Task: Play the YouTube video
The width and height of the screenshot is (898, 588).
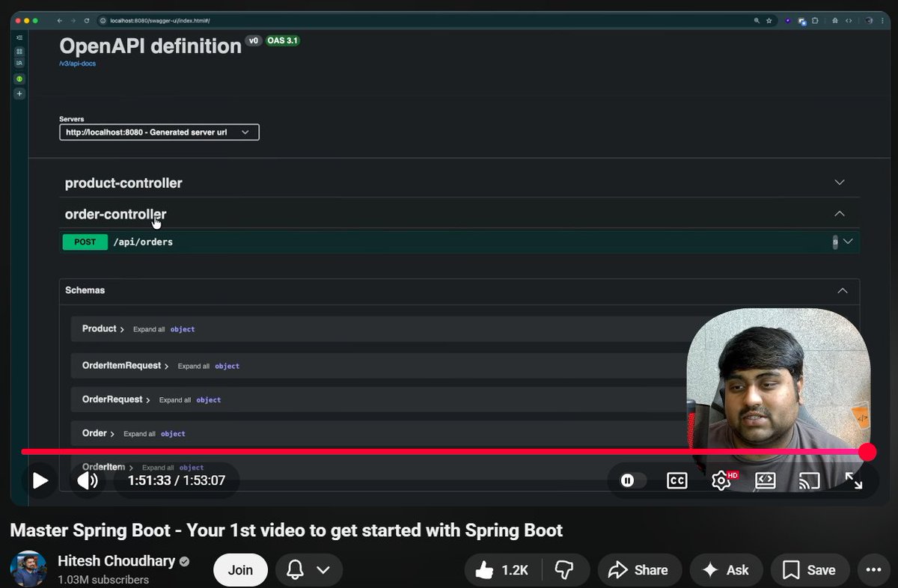Action: [x=40, y=480]
